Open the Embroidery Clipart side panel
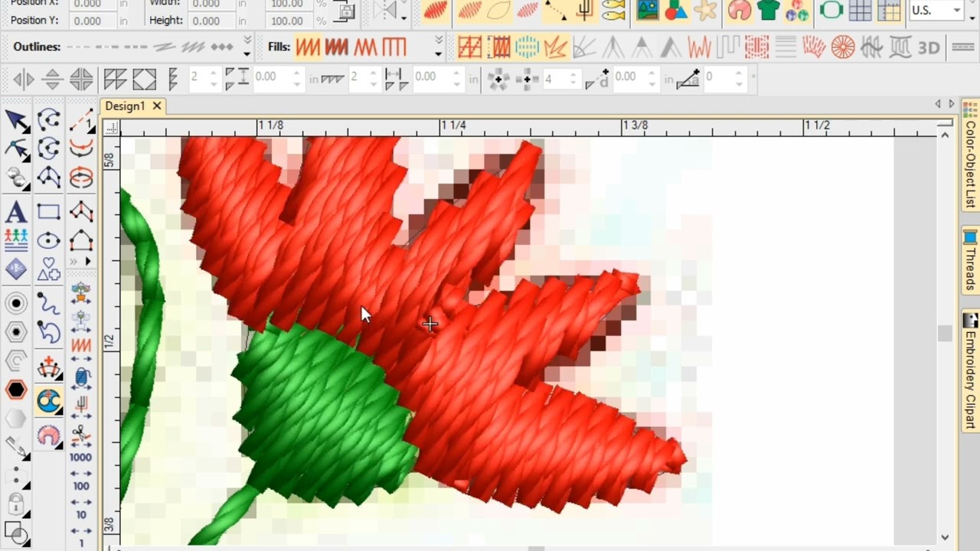 (970, 371)
